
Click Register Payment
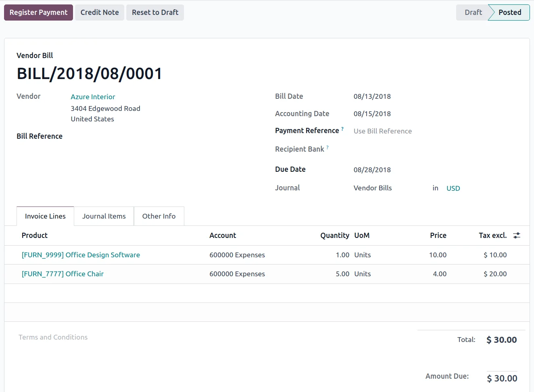(38, 12)
